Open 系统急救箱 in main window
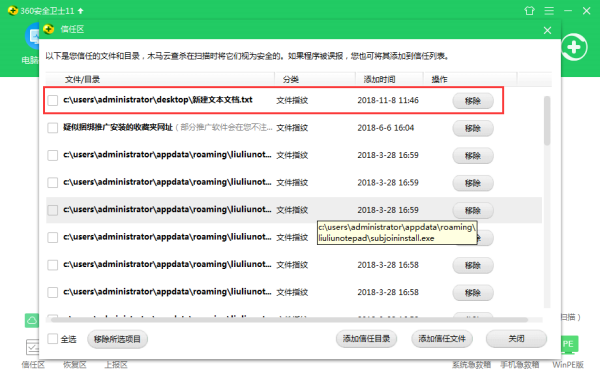Image resolution: width=600 pixels, height=378 pixels. coord(471,365)
